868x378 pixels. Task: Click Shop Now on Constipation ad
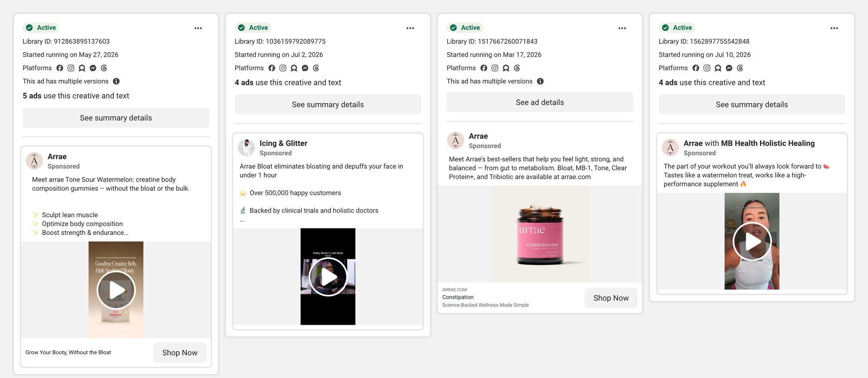pos(611,298)
